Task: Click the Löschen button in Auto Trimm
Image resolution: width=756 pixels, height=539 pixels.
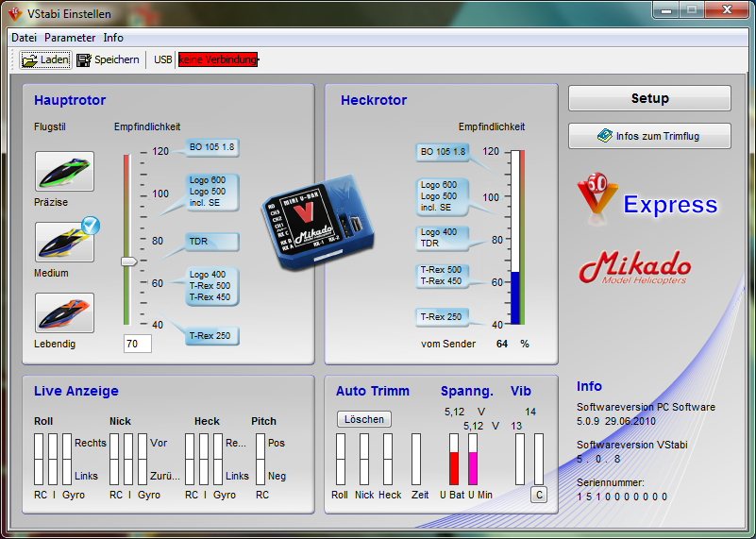Action: coord(364,419)
